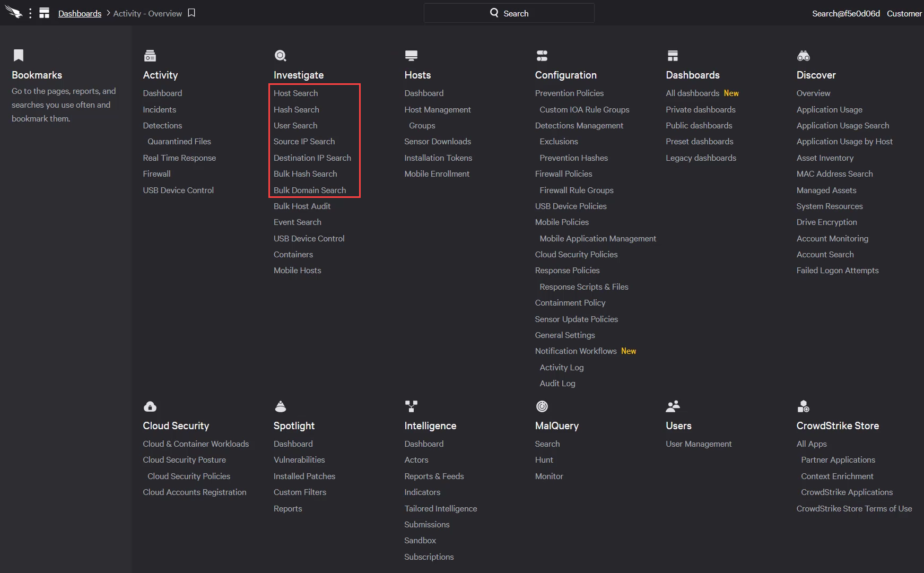This screenshot has width=924, height=573.
Task: Click the Discover binoculars icon
Action: click(804, 56)
